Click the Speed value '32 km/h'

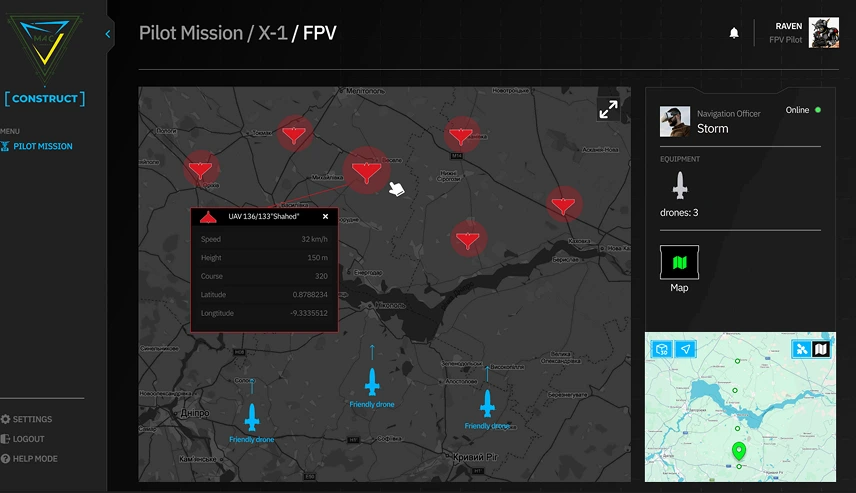point(314,239)
